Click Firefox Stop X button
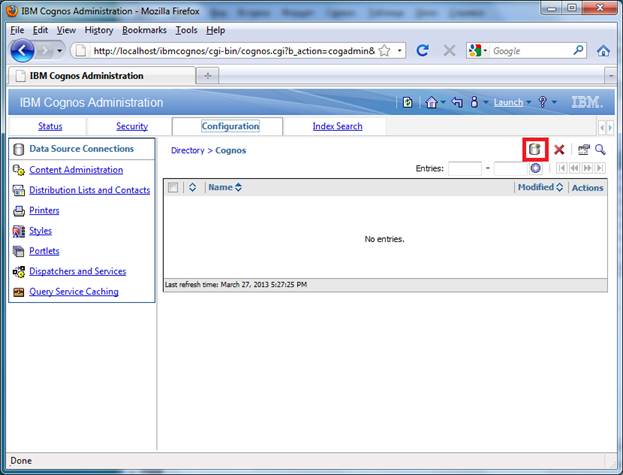 (x=449, y=50)
